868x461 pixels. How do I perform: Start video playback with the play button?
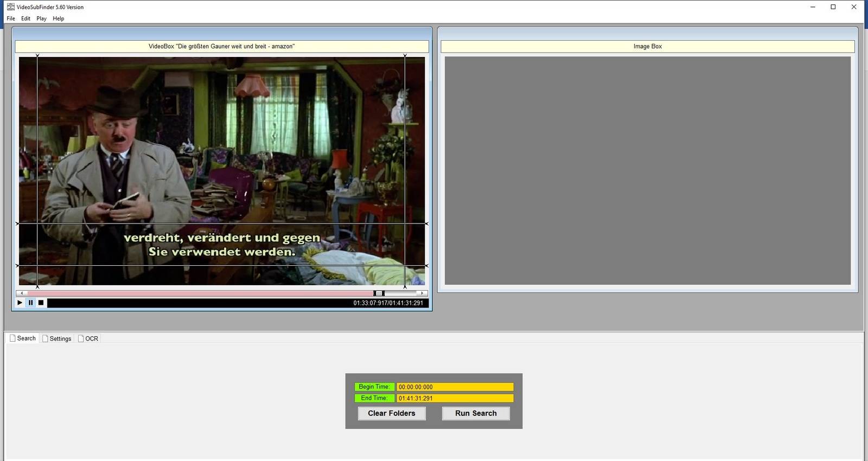click(20, 303)
